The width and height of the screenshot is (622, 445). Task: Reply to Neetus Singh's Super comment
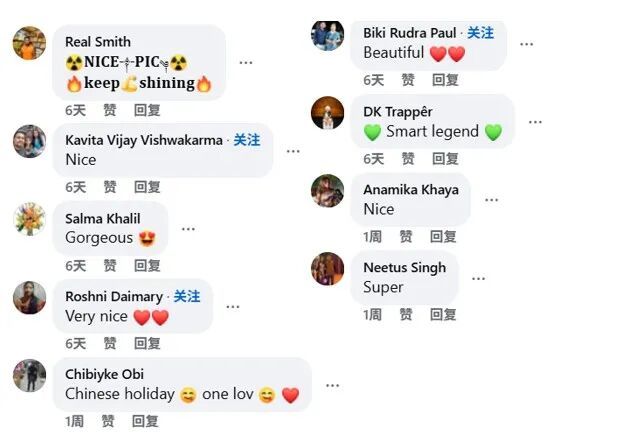[443, 315]
